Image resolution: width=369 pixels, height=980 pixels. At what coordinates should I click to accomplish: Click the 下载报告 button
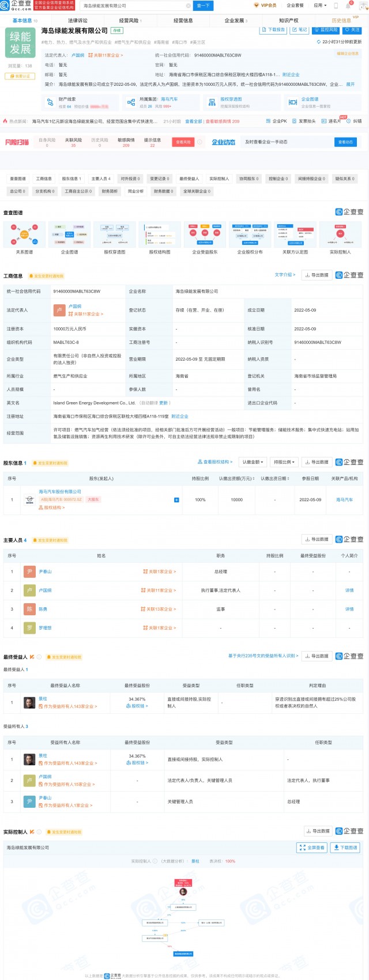click(274, 29)
